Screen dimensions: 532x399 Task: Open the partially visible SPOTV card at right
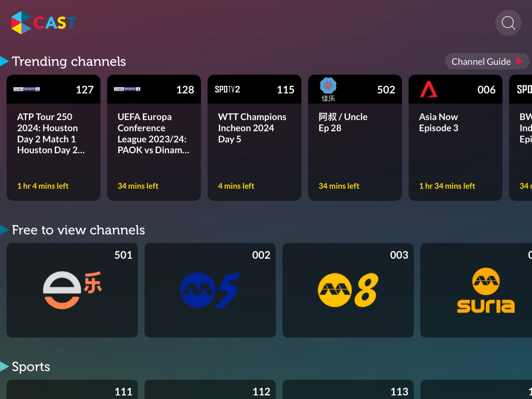tap(521, 138)
